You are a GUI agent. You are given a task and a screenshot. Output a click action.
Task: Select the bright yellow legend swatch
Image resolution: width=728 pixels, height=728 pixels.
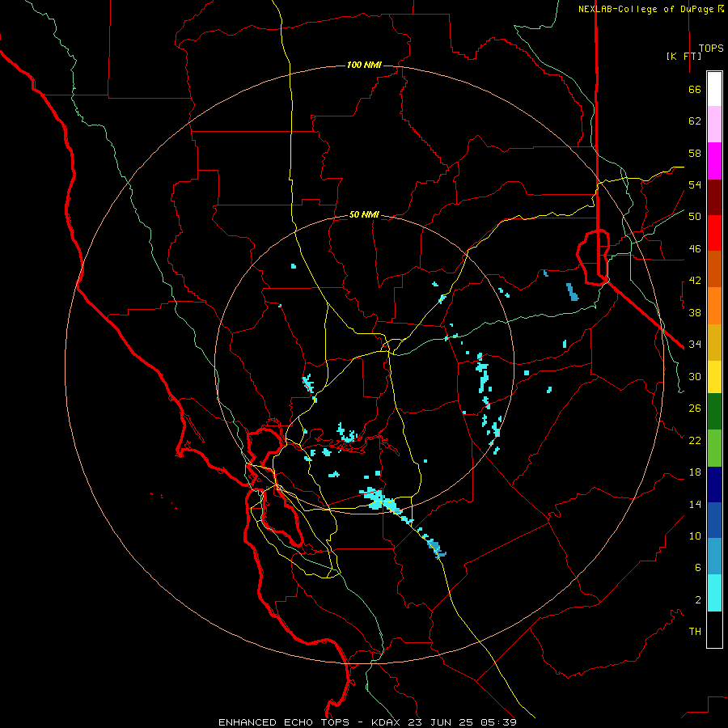tap(714, 377)
